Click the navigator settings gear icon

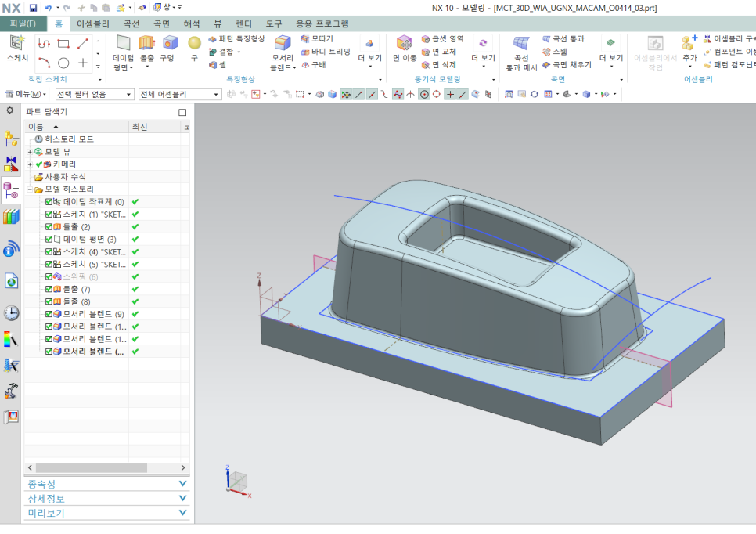click(x=9, y=110)
